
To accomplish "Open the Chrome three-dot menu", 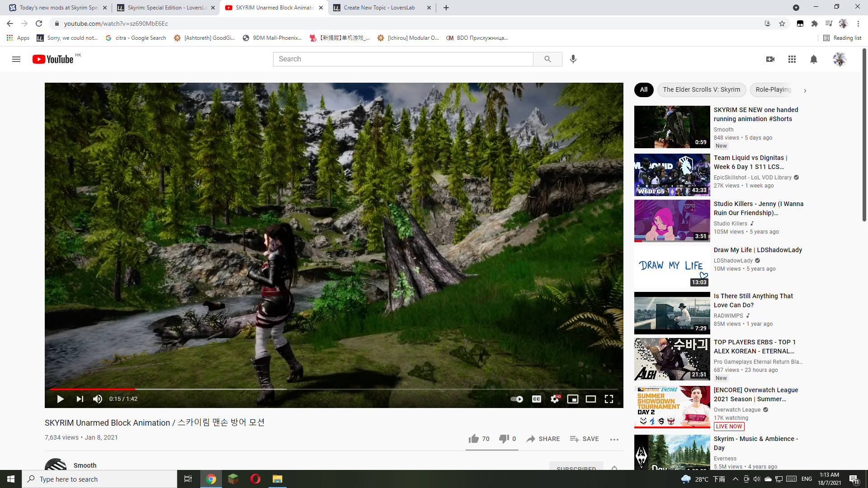I will pos(858,23).
